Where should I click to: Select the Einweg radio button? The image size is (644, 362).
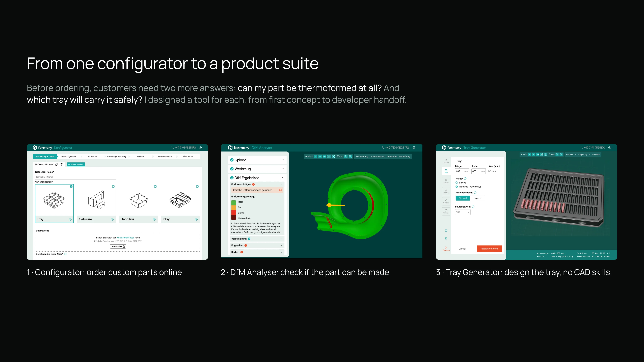click(457, 183)
